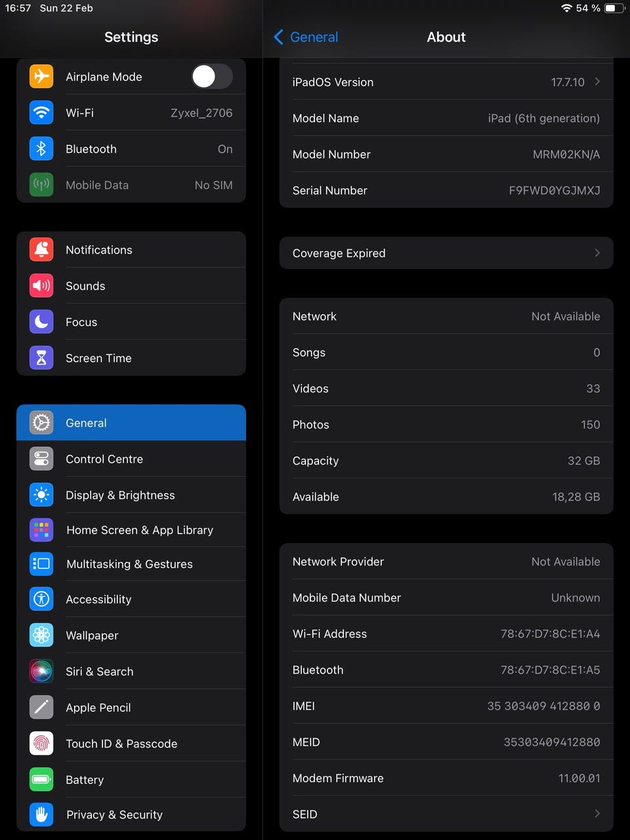This screenshot has height=840, width=630.
Task: Tap the Network Provider Not Available value
Action: pyautogui.click(x=566, y=561)
